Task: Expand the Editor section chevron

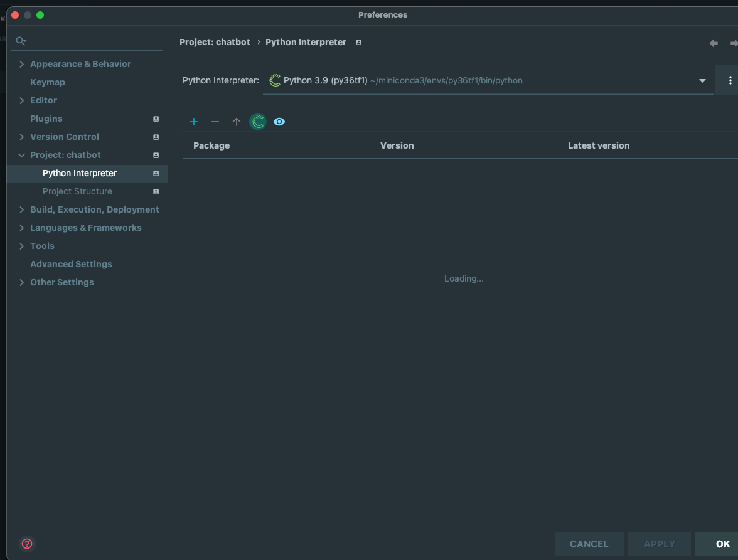Action: pos(21,100)
